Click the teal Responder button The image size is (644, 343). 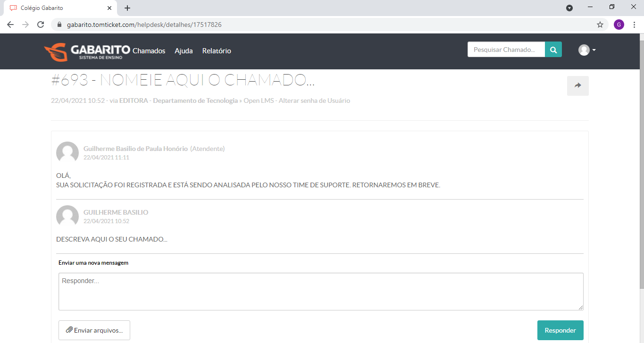click(560, 330)
